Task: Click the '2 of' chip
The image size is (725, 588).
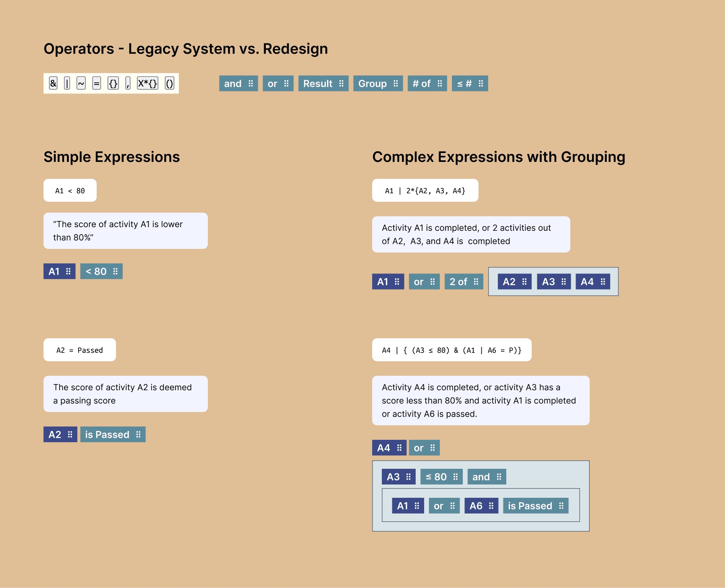Action: click(464, 282)
